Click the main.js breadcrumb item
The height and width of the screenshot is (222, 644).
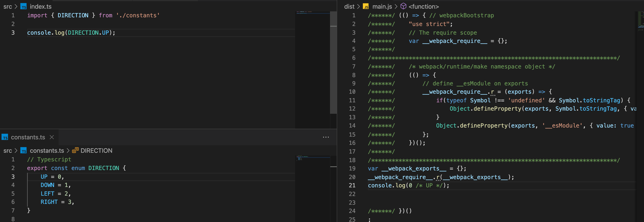pos(382,6)
